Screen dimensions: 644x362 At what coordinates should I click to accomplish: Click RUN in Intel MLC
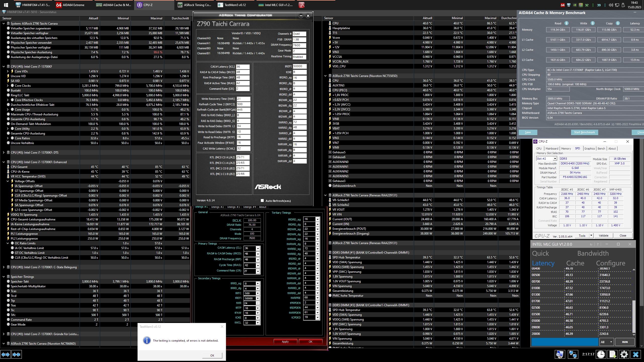[625, 342]
